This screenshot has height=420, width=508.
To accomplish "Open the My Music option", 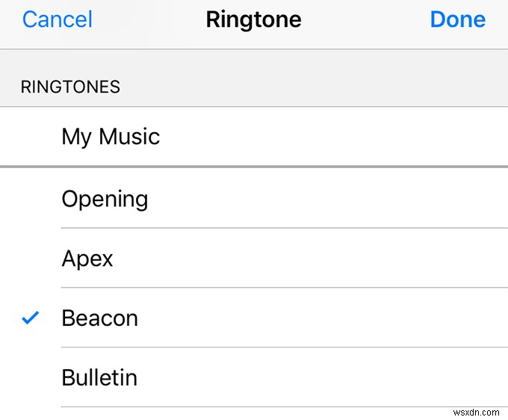I will click(x=111, y=137).
